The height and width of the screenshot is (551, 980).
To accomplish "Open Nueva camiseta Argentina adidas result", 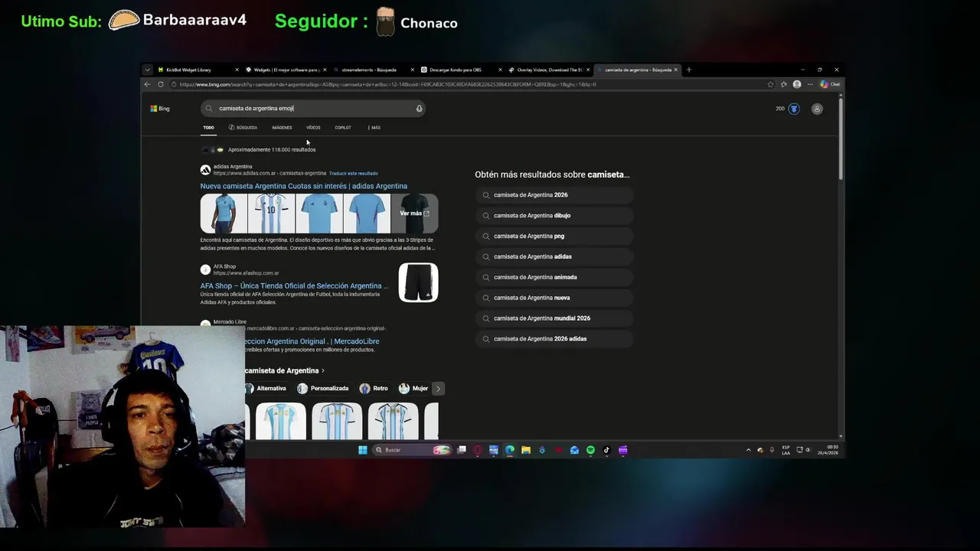I will tap(304, 186).
